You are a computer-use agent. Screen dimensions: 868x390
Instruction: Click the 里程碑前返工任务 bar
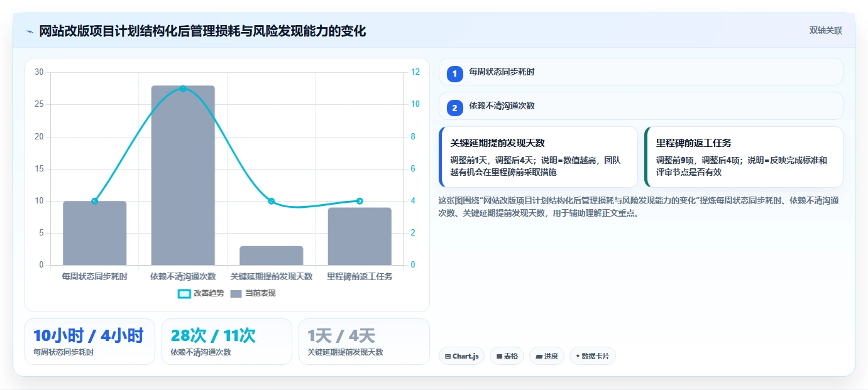pos(360,236)
